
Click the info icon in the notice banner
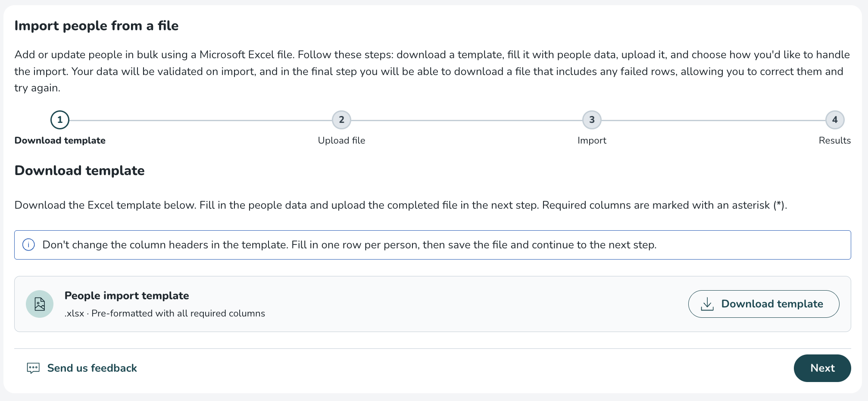pyautogui.click(x=28, y=245)
